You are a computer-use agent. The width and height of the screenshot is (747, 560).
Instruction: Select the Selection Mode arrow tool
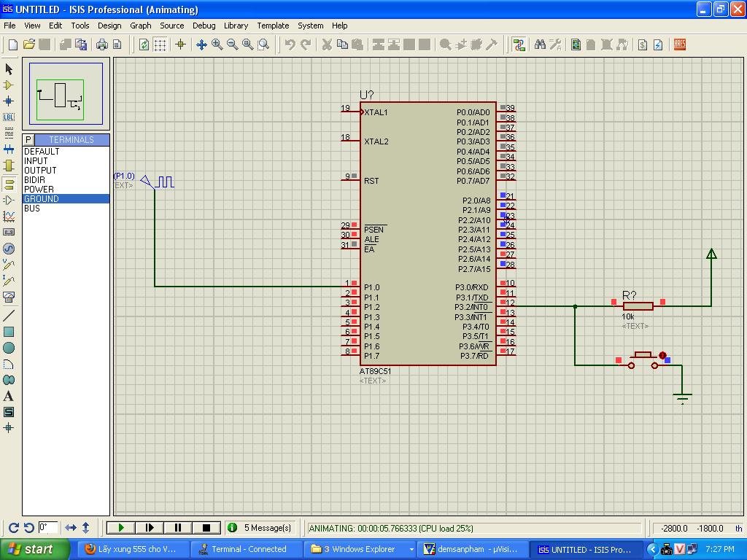[x=9, y=69]
